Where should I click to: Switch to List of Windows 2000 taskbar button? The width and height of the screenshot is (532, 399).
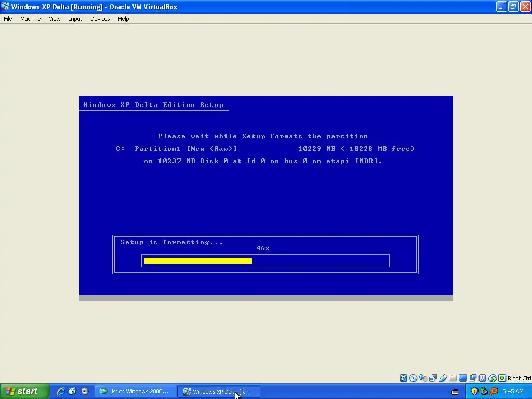pos(136,391)
